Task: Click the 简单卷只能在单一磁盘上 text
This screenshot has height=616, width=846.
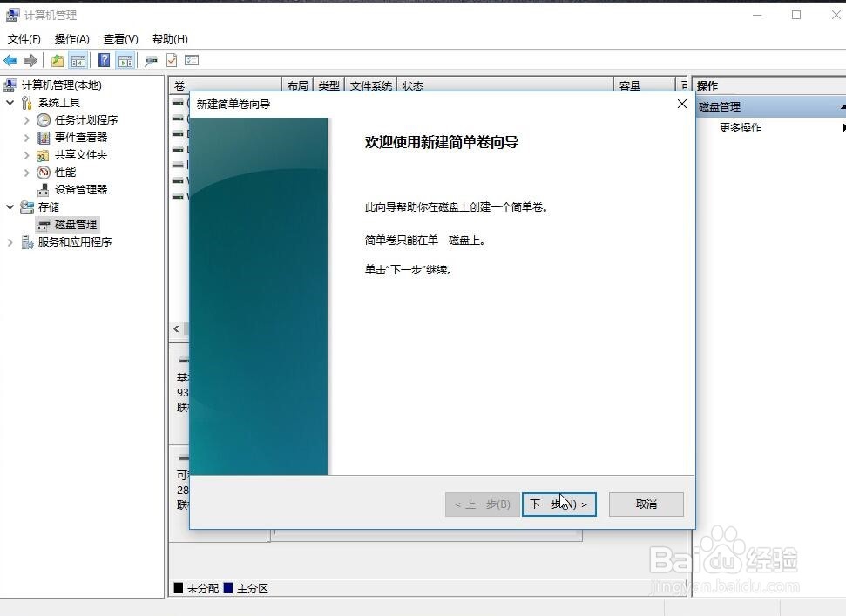Action: [425, 240]
